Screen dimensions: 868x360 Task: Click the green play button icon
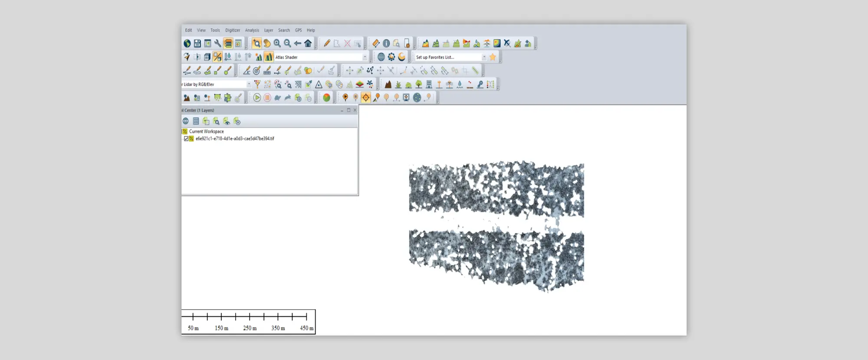coord(257,98)
